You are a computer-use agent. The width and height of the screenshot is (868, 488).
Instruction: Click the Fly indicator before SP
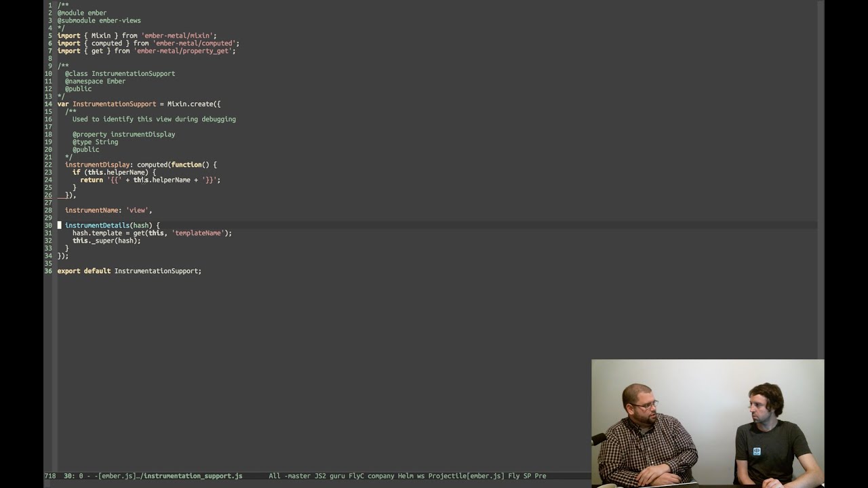click(513, 476)
